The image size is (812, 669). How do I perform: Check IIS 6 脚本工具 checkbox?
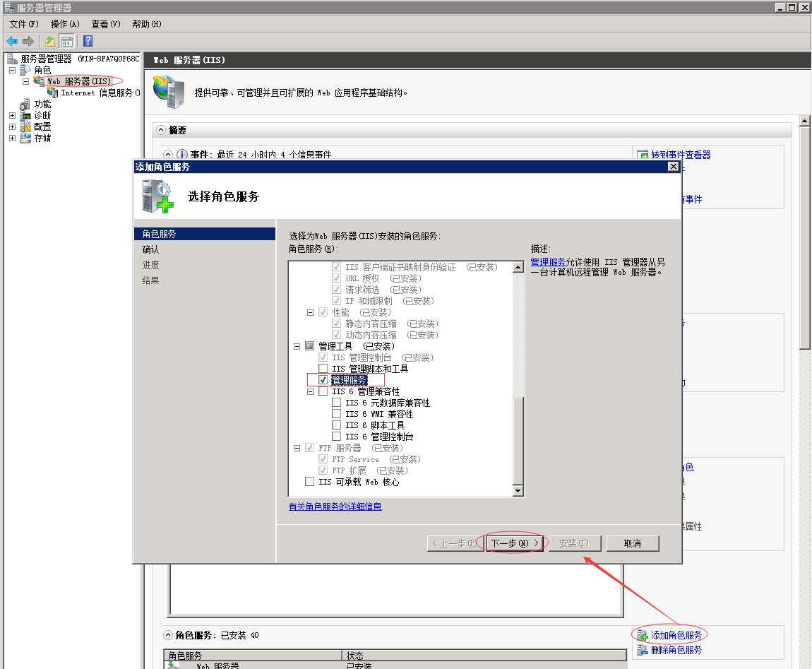tap(337, 425)
